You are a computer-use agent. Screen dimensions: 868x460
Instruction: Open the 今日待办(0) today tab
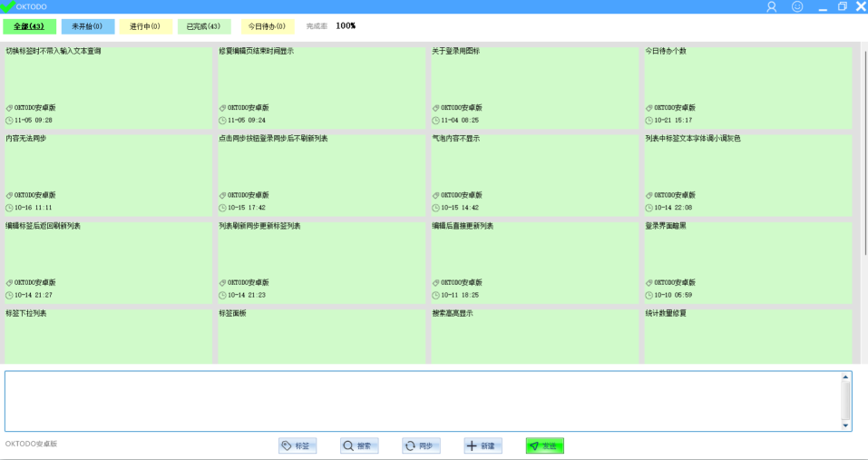(261, 26)
